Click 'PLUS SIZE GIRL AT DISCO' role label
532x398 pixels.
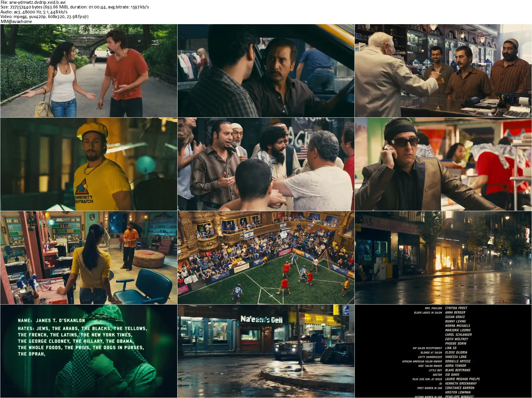point(427,379)
